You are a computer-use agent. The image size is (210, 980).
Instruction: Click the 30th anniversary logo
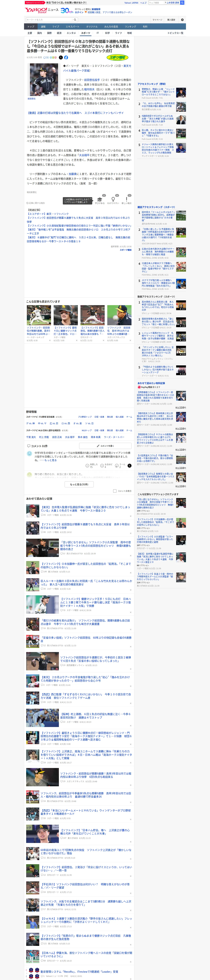point(67,10)
